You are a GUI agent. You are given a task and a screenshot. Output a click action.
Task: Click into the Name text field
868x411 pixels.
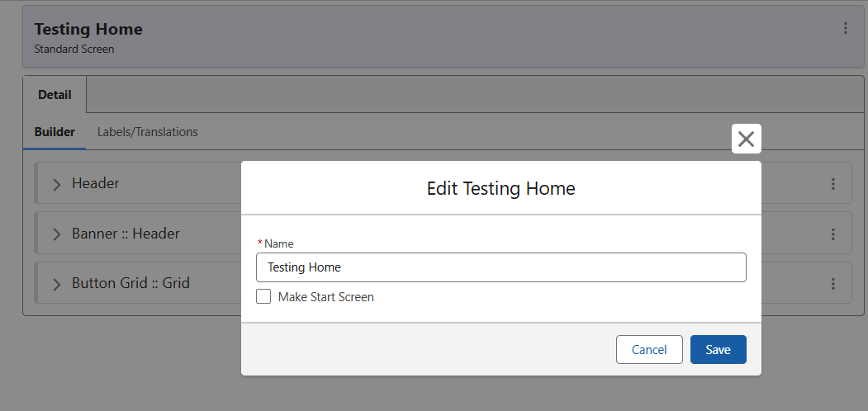(x=501, y=267)
